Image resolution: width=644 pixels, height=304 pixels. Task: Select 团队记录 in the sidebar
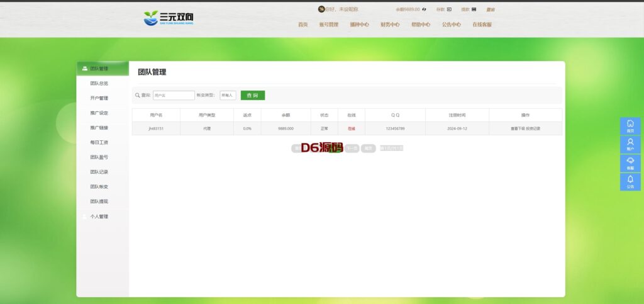[99, 172]
